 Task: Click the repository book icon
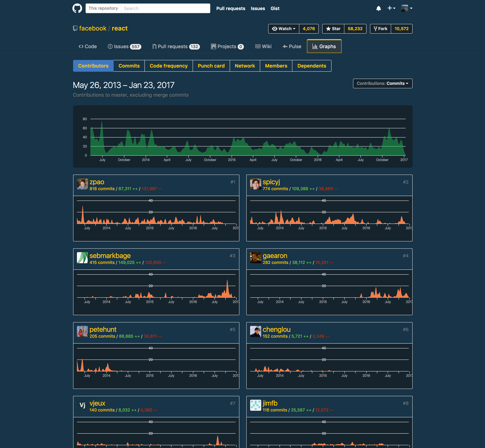point(75,28)
